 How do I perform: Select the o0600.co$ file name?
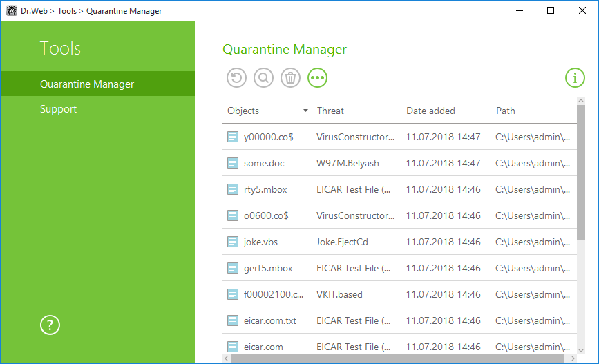click(x=266, y=215)
